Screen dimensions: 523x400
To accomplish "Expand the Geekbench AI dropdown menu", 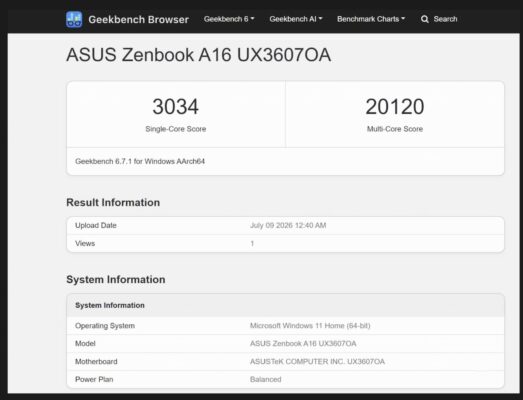I will coord(296,19).
